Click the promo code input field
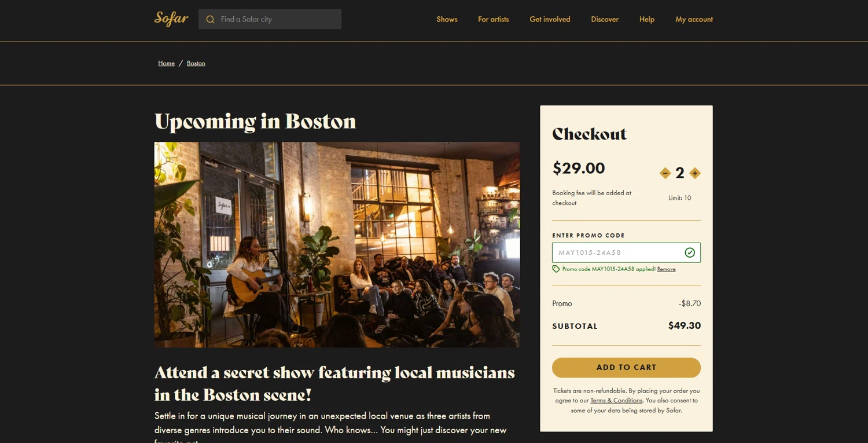The image size is (868, 443). [626, 252]
